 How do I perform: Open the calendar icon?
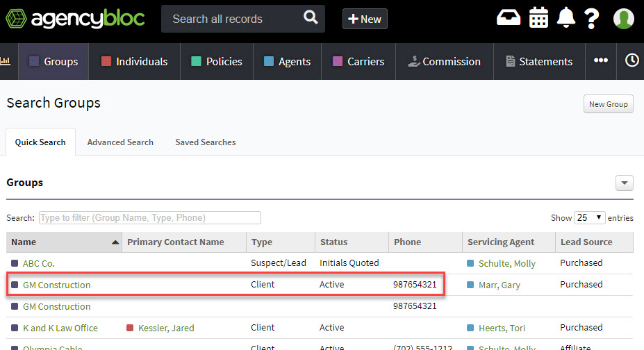pos(538,18)
